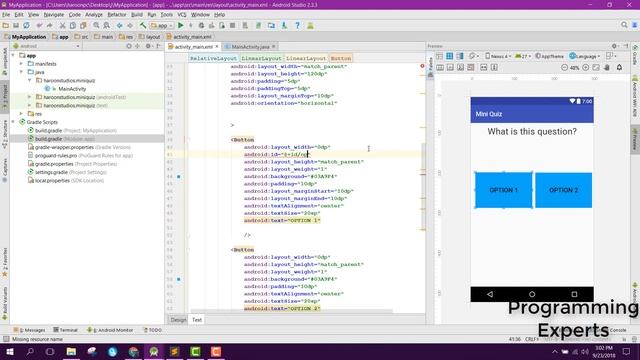Switch preview to Design surface view
The height and width of the screenshot is (360, 640).
(439, 56)
